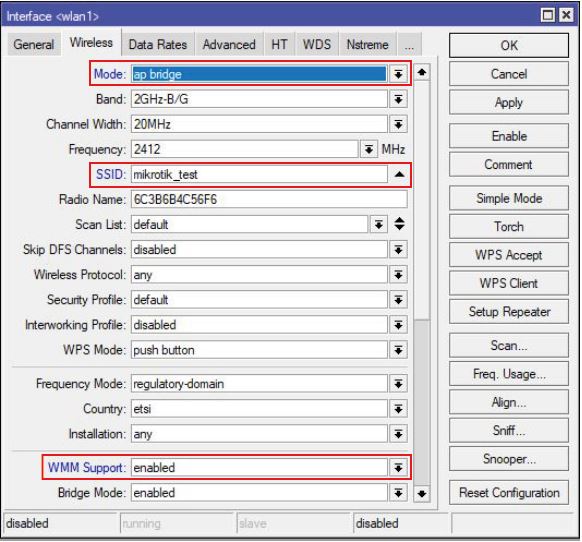Show more tabs with the ellipsis tab
This screenshot has width=582, height=542.
409,45
